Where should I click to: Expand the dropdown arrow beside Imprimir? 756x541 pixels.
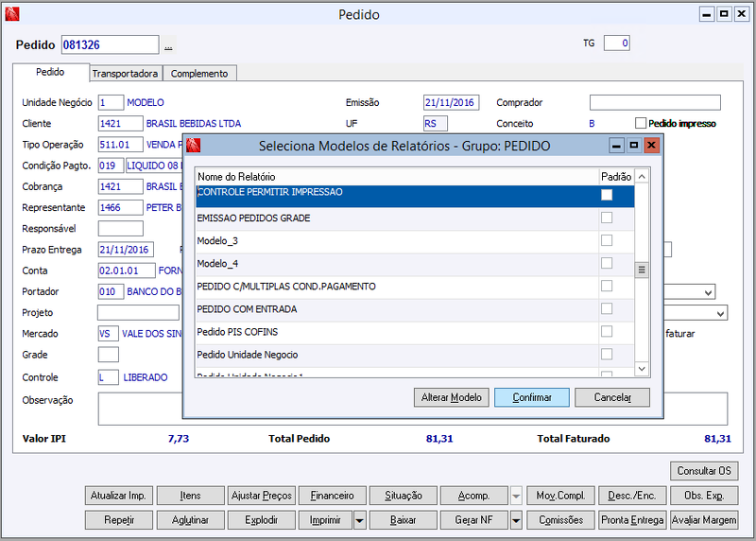click(x=360, y=520)
